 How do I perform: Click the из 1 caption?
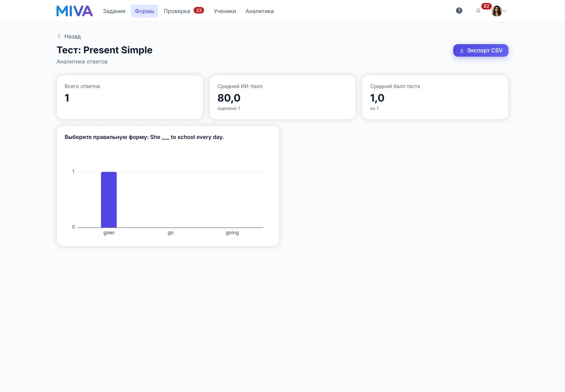click(x=374, y=108)
